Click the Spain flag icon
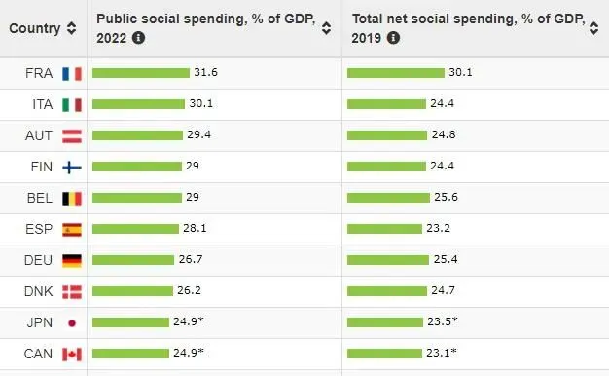This screenshot has width=610, height=376. click(72, 230)
